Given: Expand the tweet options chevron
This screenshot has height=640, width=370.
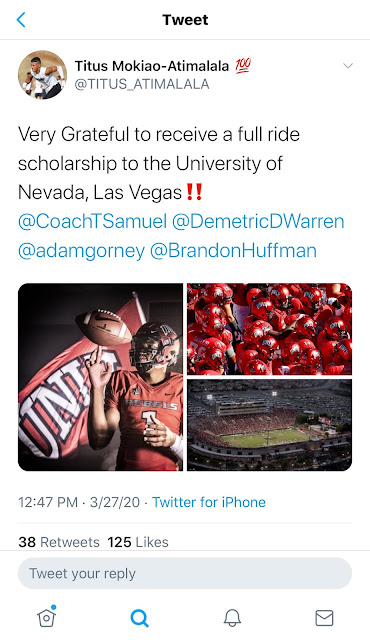Looking at the screenshot, I should 348,66.
